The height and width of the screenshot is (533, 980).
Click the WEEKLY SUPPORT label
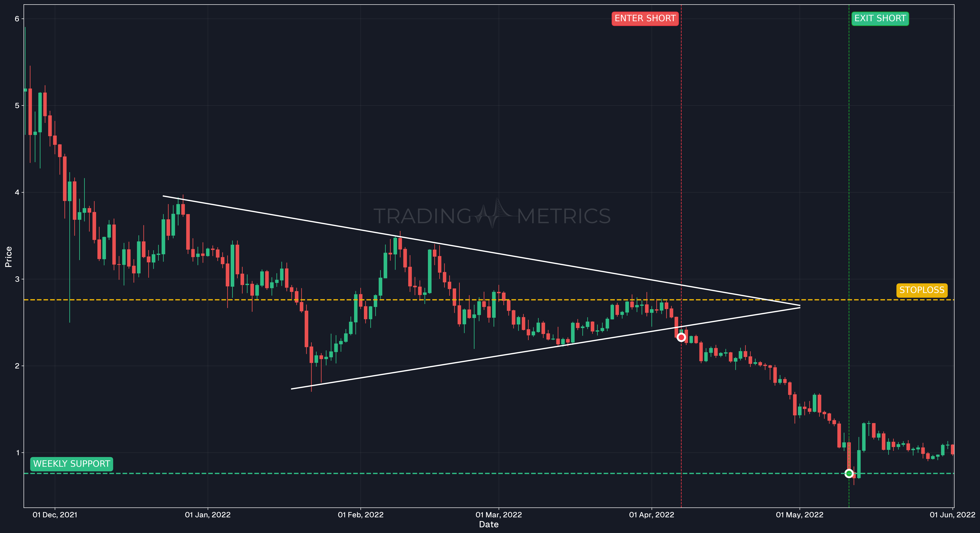click(x=71, y=464)
